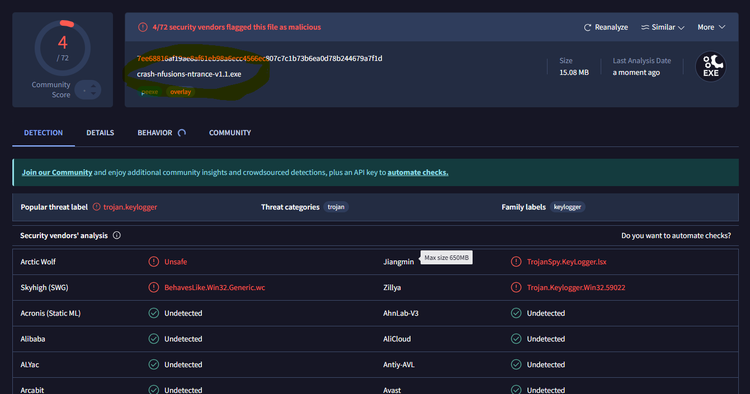
Task: Open the COMMUNITY tab
Action: click(230, 132)
